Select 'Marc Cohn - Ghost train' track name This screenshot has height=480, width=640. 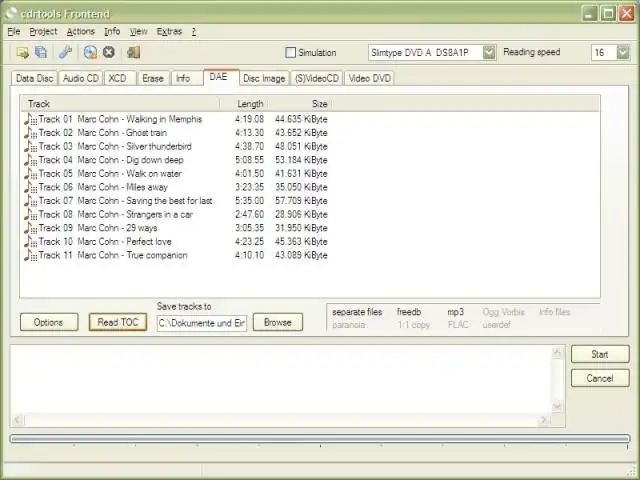point(122,133)
